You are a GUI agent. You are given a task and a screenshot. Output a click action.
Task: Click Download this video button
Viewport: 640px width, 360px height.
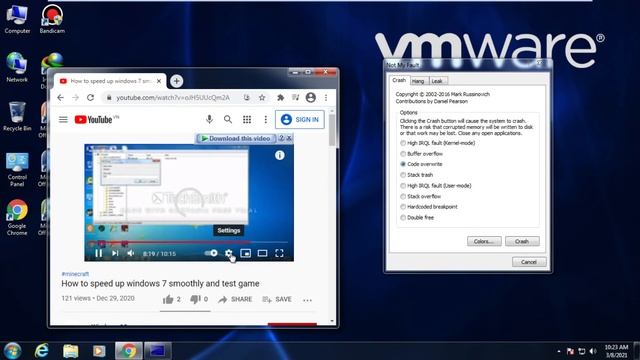(x=236, y=138)
